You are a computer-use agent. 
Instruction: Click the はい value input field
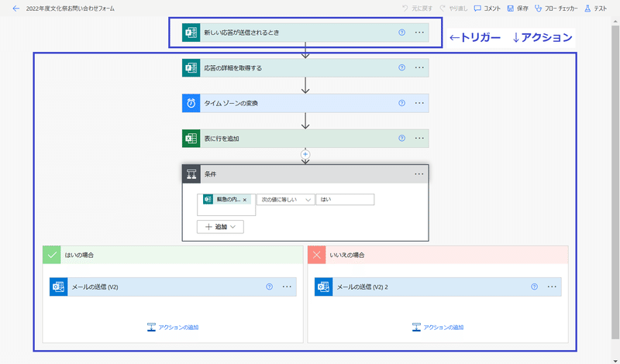point(345,200)
